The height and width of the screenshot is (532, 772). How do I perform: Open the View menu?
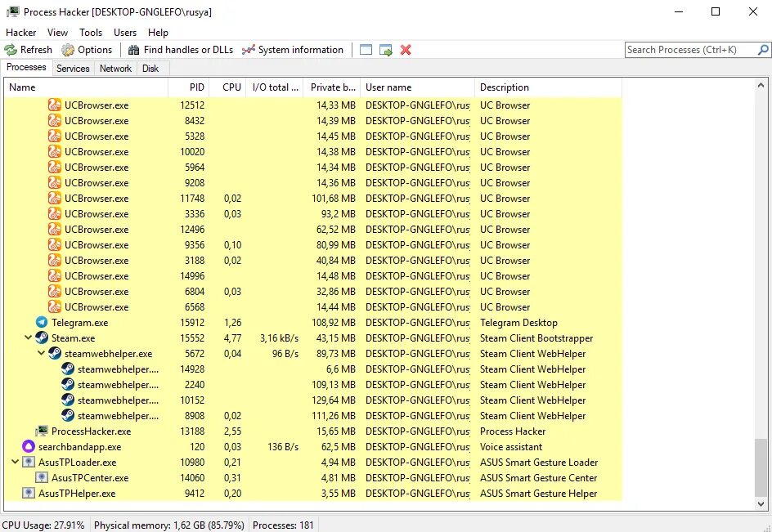(x=57, y=33)
